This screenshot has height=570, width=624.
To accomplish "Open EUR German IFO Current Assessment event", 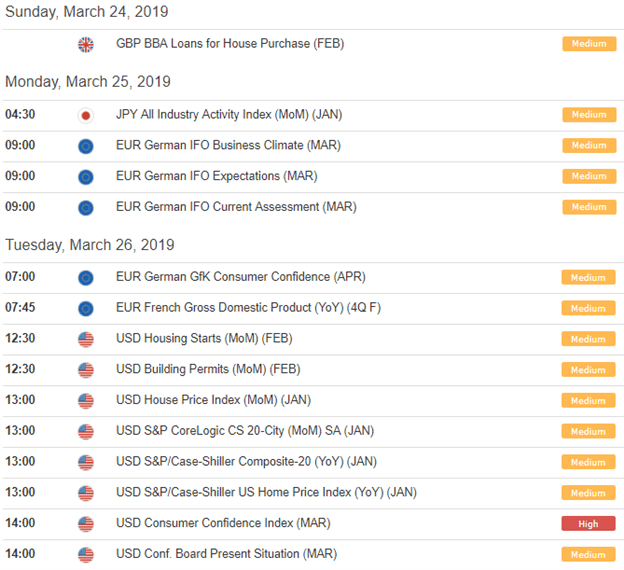I will [x=236, y=207].
